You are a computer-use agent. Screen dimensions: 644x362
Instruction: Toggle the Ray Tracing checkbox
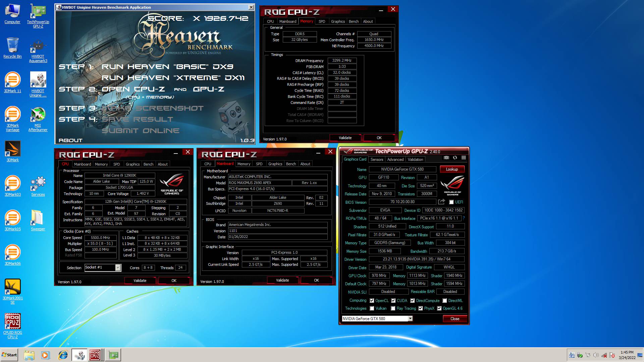[393, 308]
